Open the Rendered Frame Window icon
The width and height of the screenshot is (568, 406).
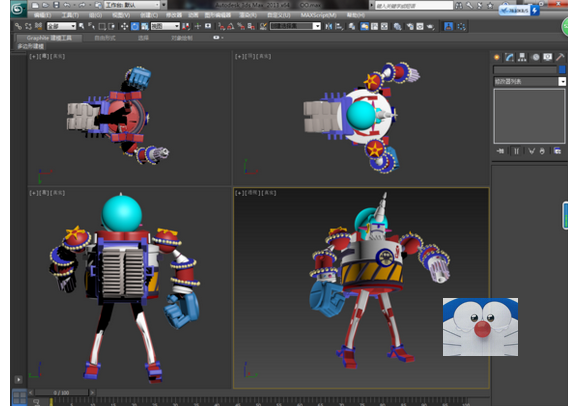pos(420,26)
